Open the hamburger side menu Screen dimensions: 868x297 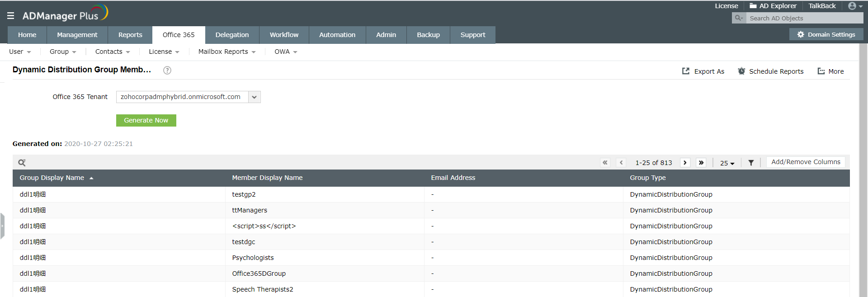10,16
